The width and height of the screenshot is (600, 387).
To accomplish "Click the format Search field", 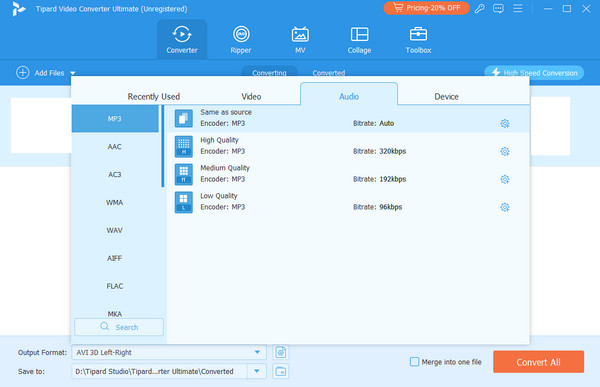I will point(119,327).
